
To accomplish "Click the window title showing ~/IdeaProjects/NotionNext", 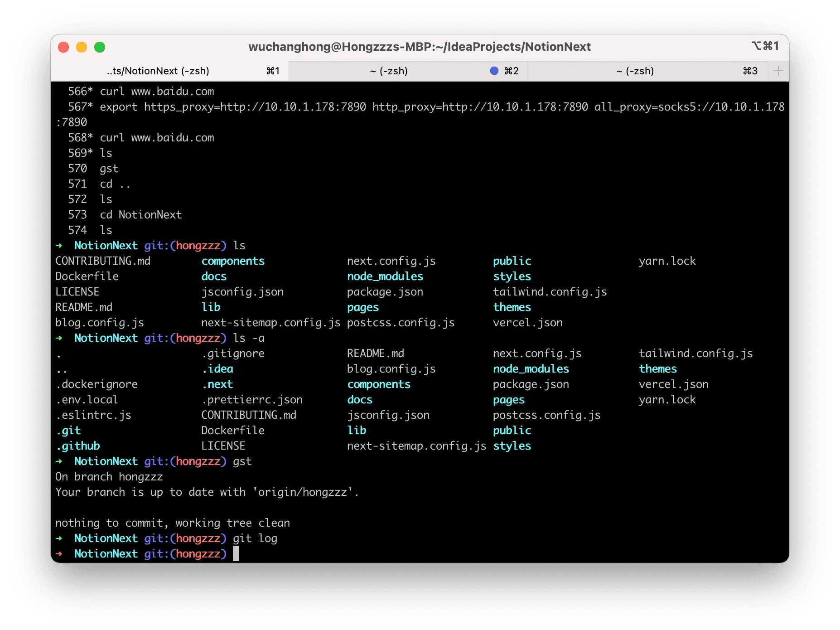I will pyautogui.click(x=419, y=47).
